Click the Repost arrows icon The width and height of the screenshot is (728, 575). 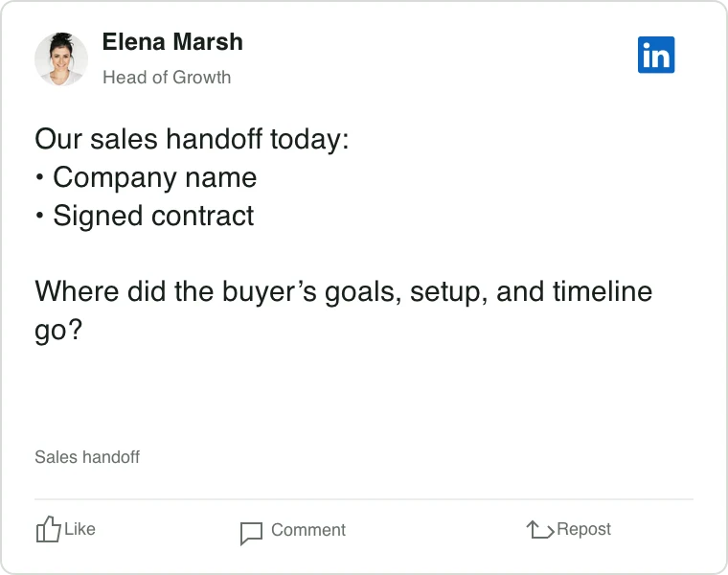tap(540, 530)
